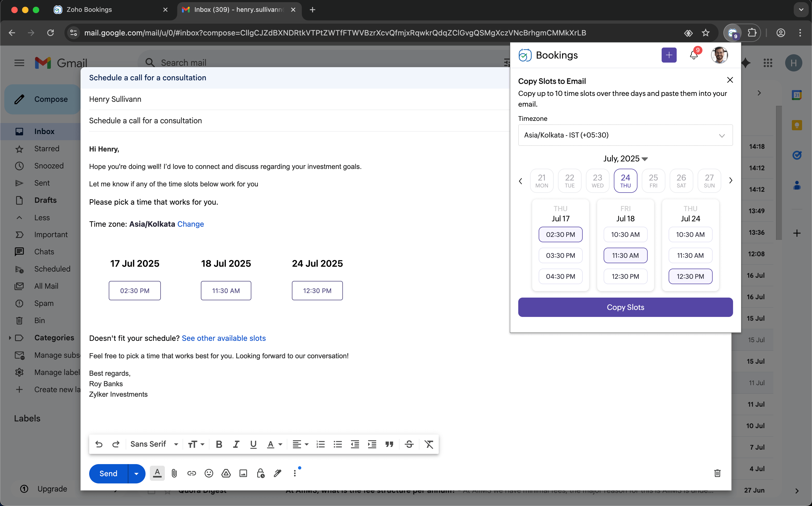812x506 pixels.
Task: Enable confidential mode with the lock icon
Action: tap(260, 473)
